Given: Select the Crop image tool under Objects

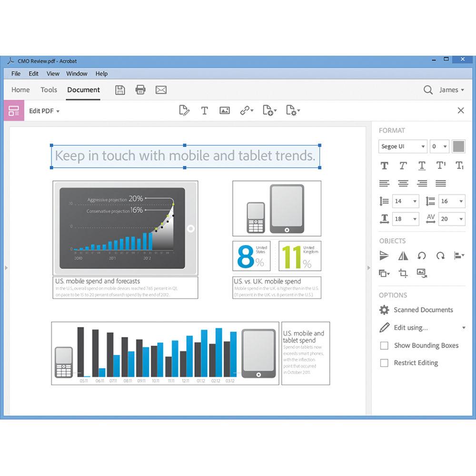Looking at the screenshot, I should pos(403,273).
